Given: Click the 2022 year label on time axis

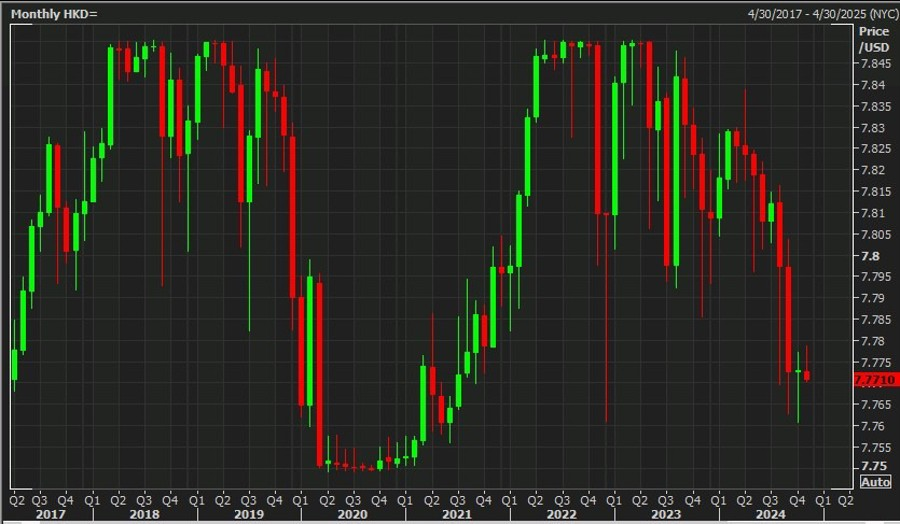Looking at the screenshot, I should 561,514.
